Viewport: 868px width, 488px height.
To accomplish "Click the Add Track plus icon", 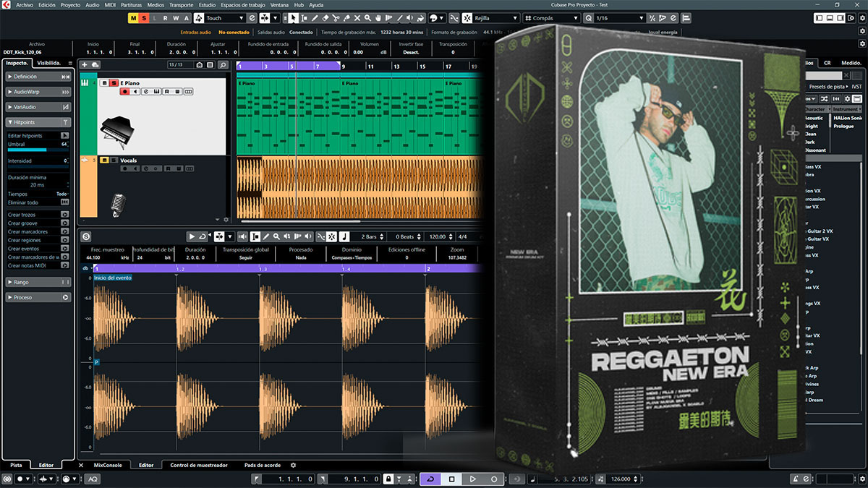I will click(x=85, y=65).
